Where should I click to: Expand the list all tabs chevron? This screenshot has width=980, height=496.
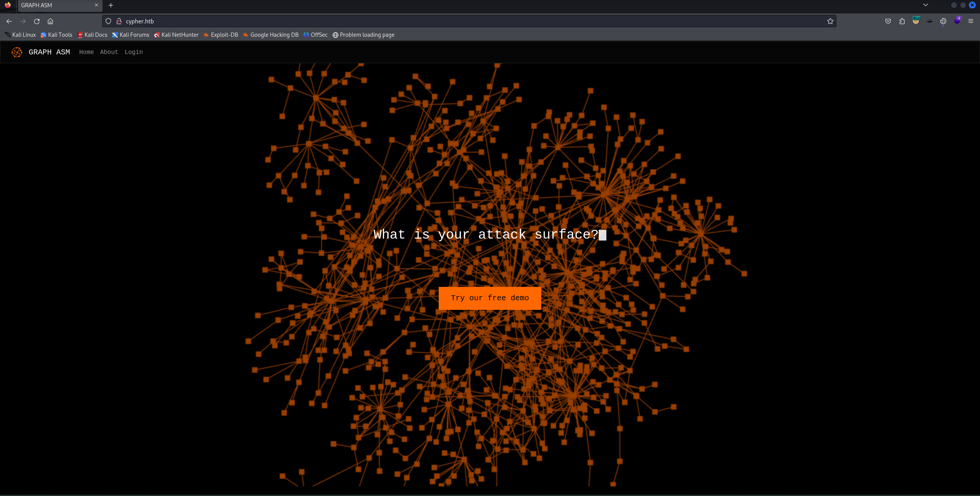(x=925, y=5)
